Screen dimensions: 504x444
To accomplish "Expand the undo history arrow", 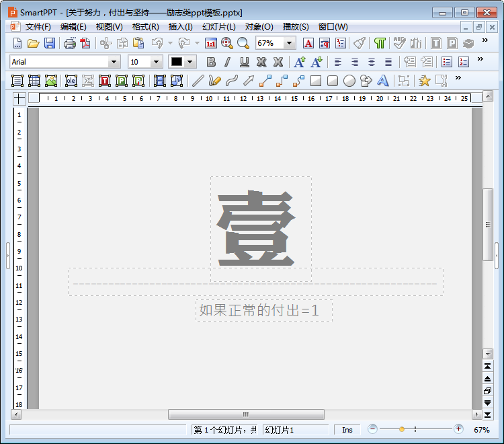I will pyautogui.click(x=170, y=43).
